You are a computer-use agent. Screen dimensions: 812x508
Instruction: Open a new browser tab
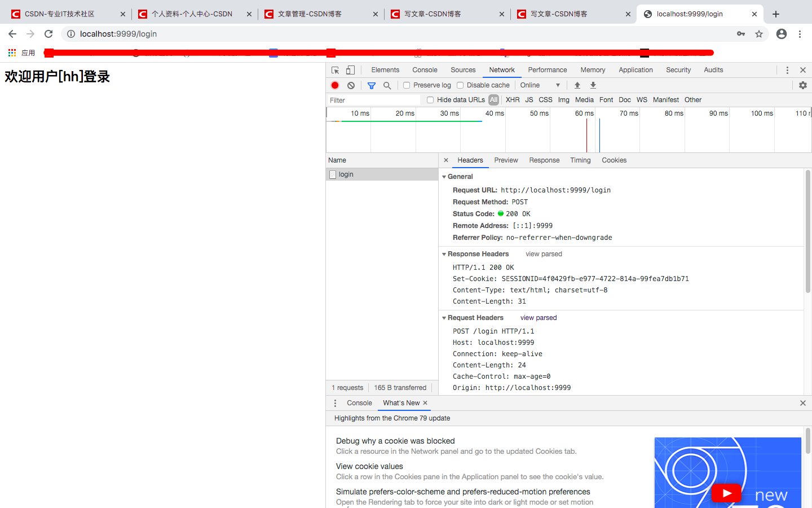coord(776,14)
